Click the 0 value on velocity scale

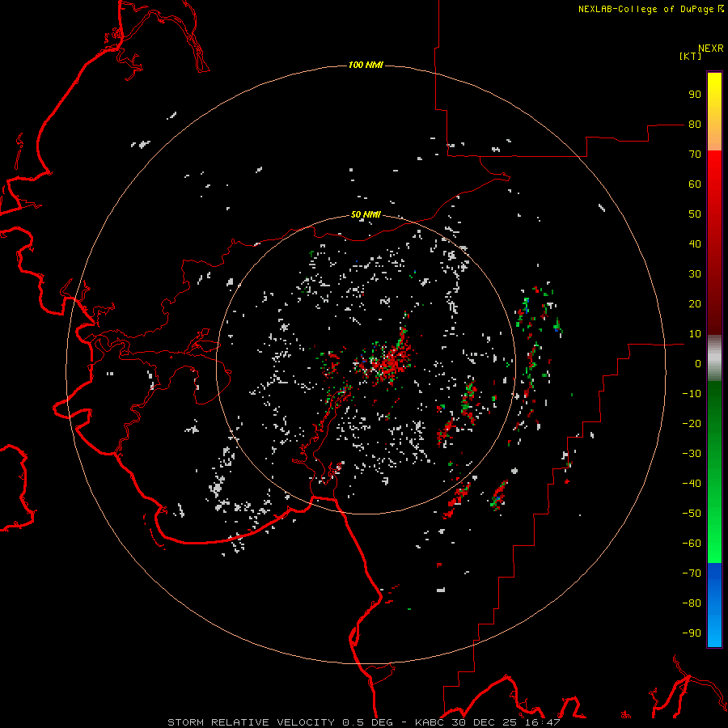[x=698, y=363]
